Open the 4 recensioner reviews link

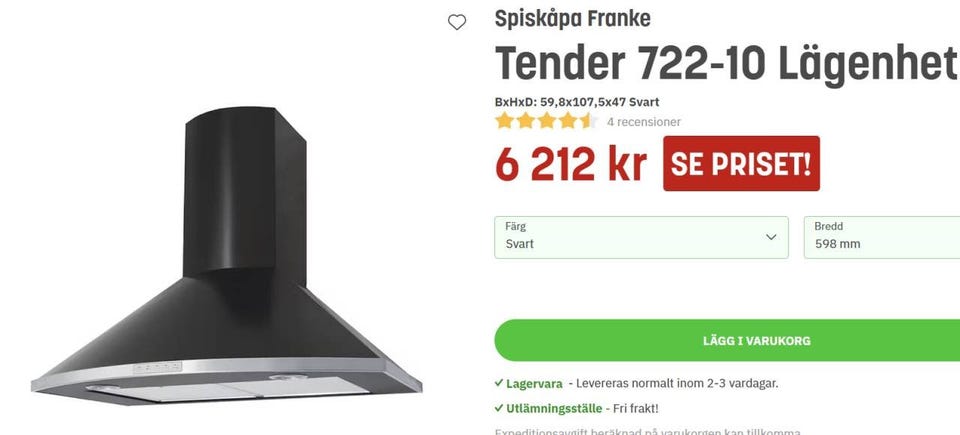click(x=643, y=122)
